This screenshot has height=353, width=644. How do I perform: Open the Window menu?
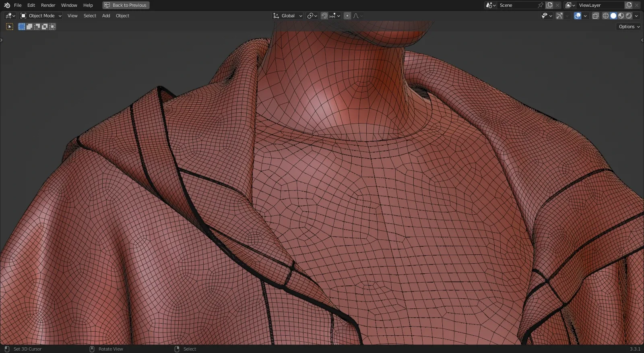click(x=69, y=5)
